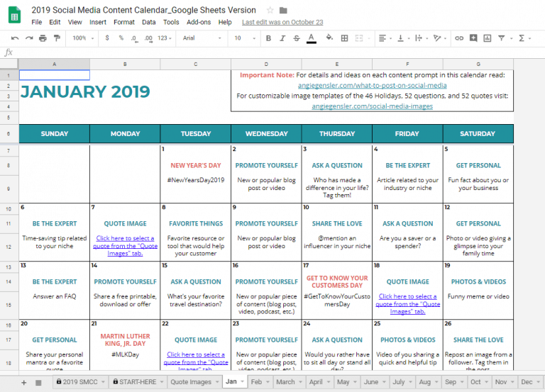
Task: Open vertical align options
Action: coord(403,38)
